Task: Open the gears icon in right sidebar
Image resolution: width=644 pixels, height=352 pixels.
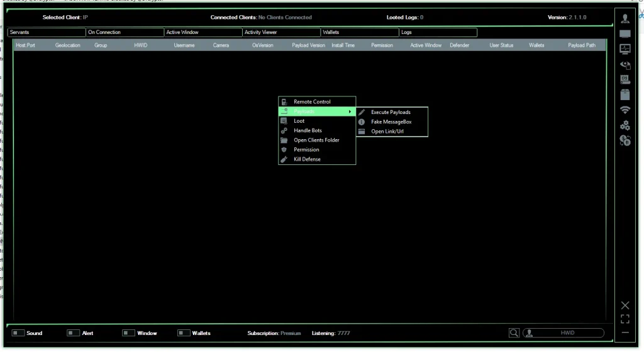Action: 625,125
